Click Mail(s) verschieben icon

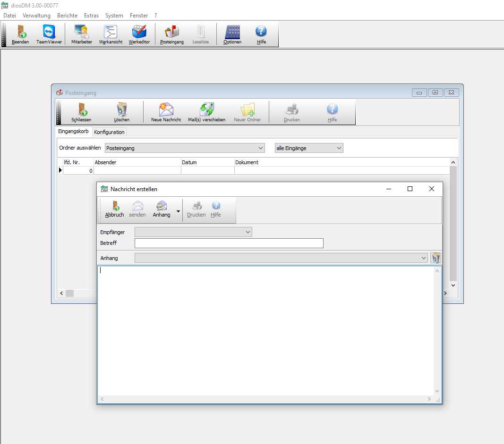207,112
